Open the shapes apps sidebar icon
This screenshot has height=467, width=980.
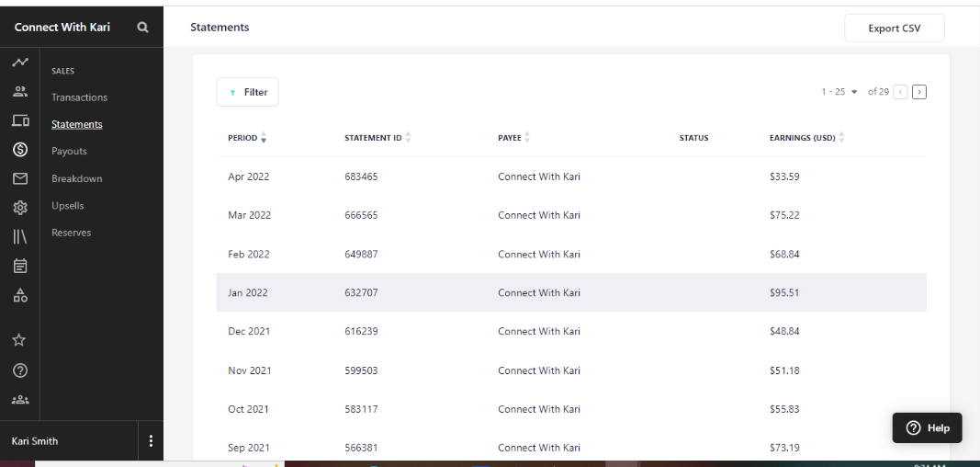tap(20, 295)
